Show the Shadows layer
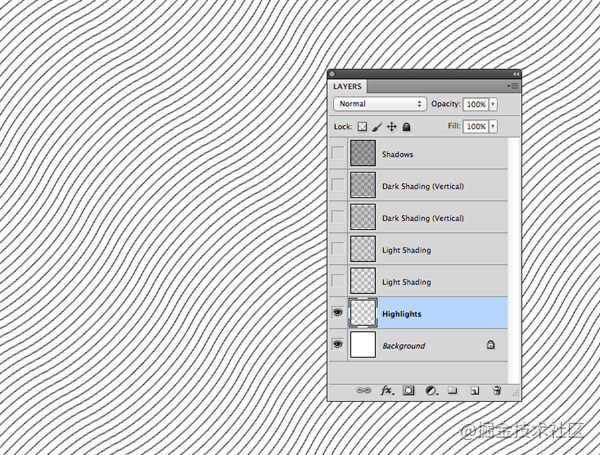Viewport: 600px width, 455px height. tap(338, 153)
